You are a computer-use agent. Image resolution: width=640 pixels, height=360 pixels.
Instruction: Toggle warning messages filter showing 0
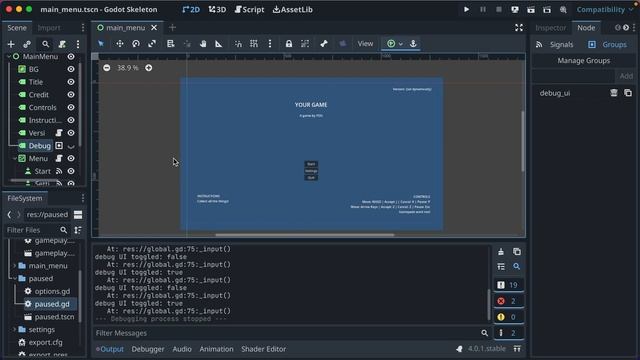point(509,317)
